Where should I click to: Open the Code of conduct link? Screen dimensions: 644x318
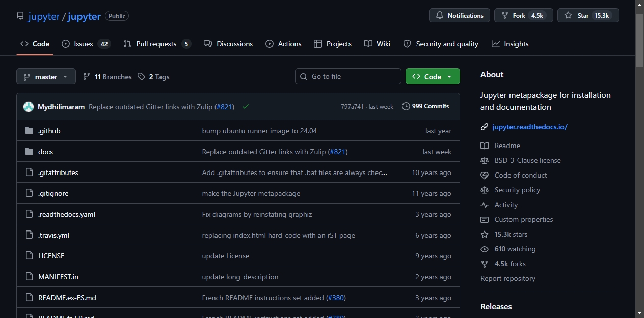(x=521, y=175)
